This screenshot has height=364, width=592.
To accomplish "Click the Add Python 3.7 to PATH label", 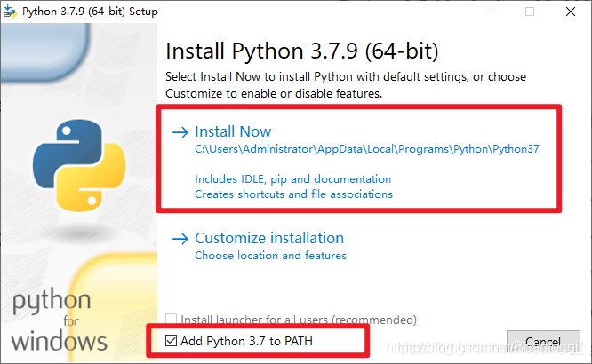I will click(246, 341).
